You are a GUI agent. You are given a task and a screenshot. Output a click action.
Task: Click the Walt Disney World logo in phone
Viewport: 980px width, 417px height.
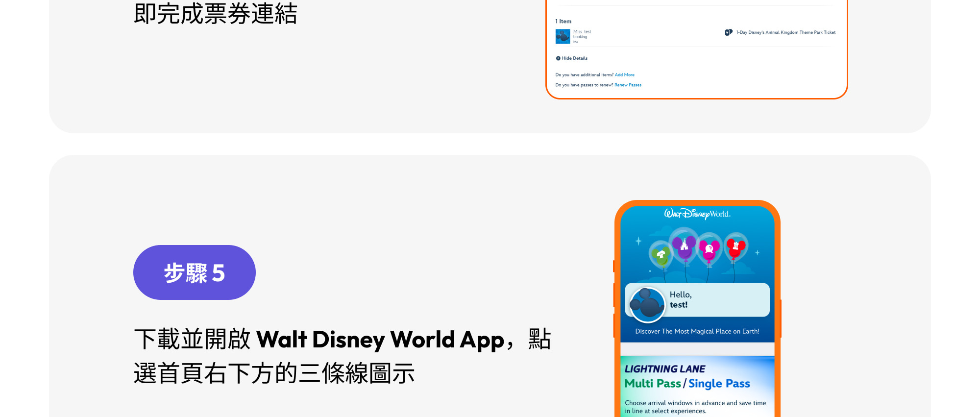[697, 214]
